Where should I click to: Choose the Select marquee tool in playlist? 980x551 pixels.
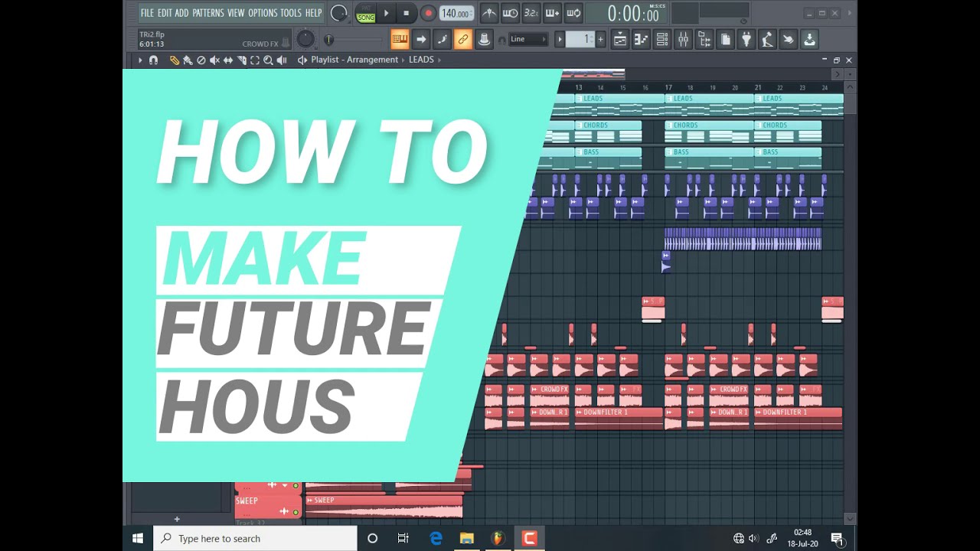click(254, 60)
